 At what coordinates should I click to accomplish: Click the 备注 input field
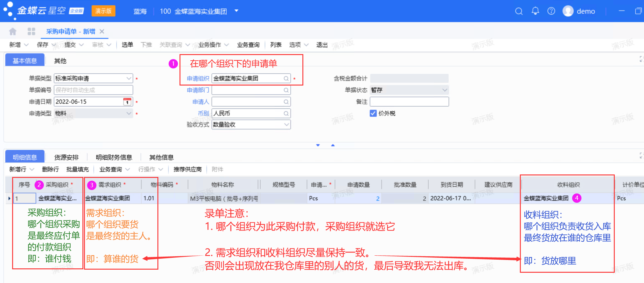coord(409,102)
